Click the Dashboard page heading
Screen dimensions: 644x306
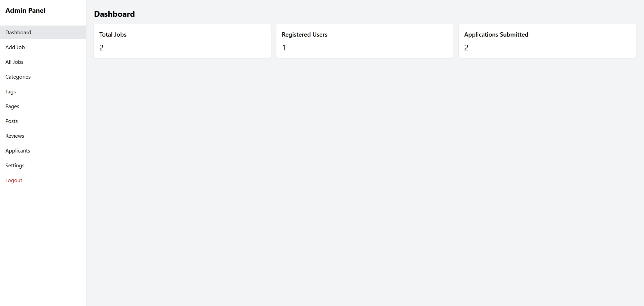(114, 14)
